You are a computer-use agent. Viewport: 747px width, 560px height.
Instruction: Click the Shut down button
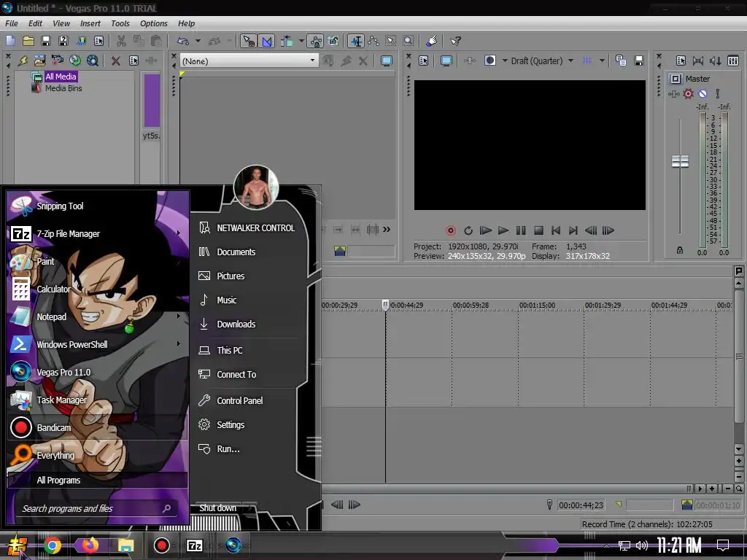(x=217, y=508)
